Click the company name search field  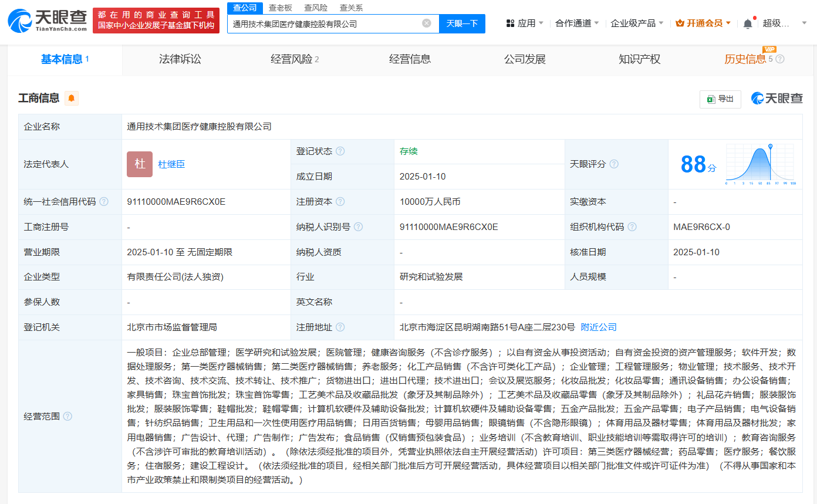(323, 23)
